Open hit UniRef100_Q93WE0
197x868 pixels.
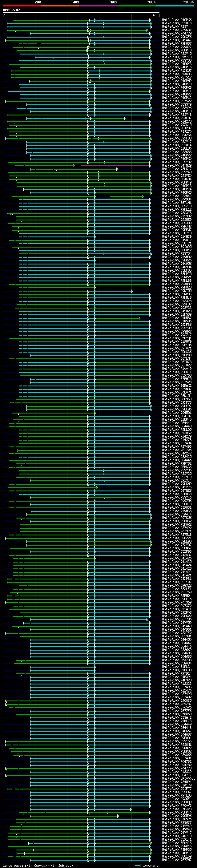(177, 23)
